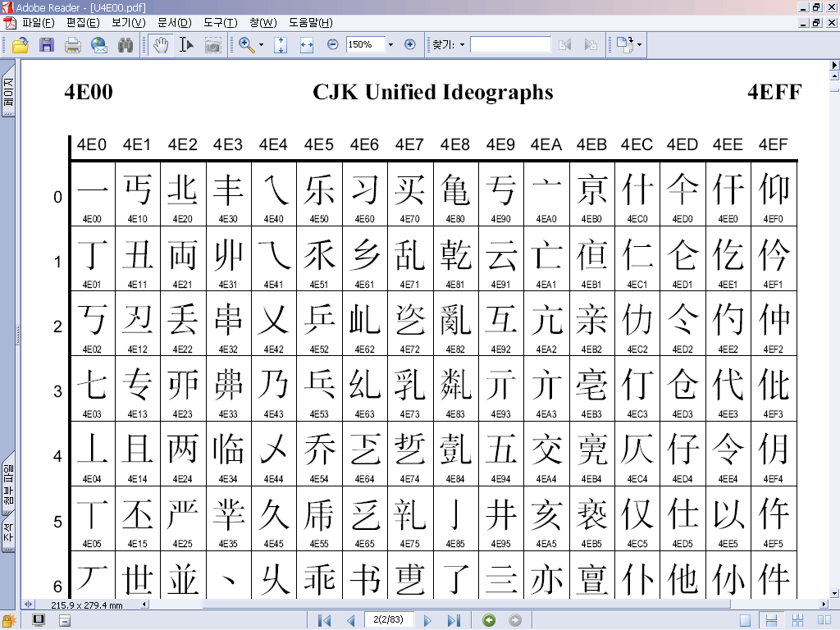
Task: Select the Hand tool
Action: [x=161, y=45]
